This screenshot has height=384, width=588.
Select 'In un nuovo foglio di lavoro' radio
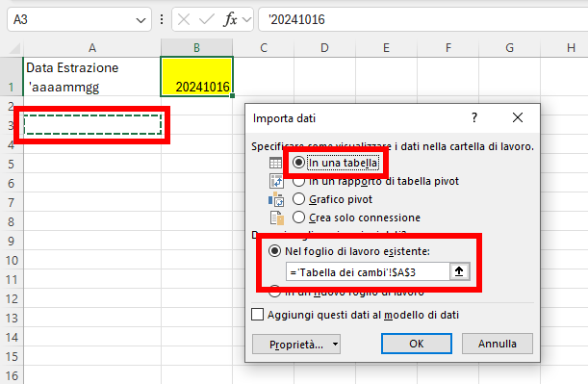tap(274, 292)
